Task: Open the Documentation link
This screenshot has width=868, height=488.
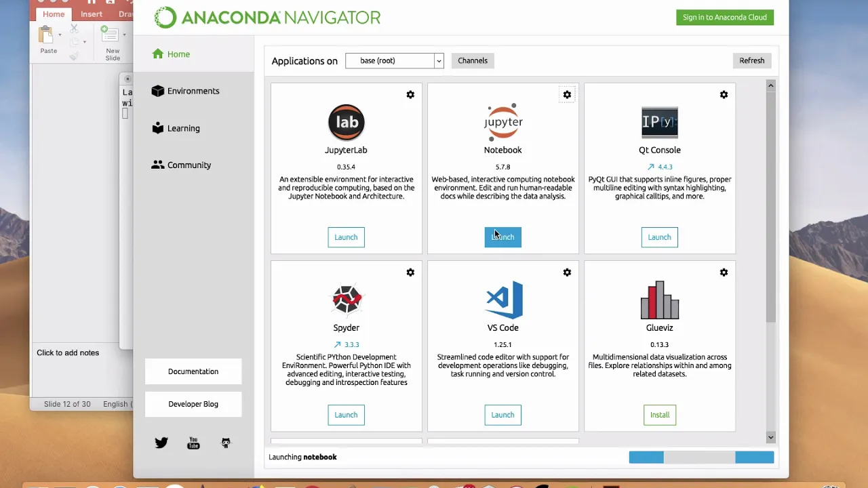Action: (x=193, y=371)
